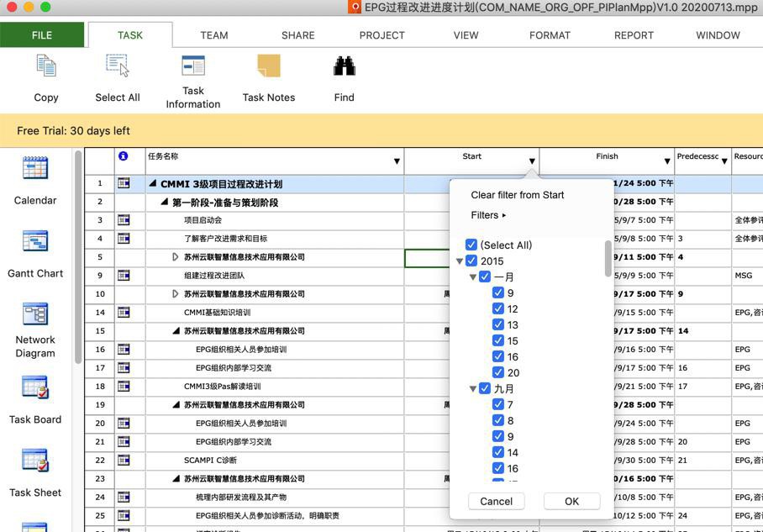This screenshot has width=763, height=532.
Task: Uncheck day 7 under 九月
Action: tap(497, 404)
